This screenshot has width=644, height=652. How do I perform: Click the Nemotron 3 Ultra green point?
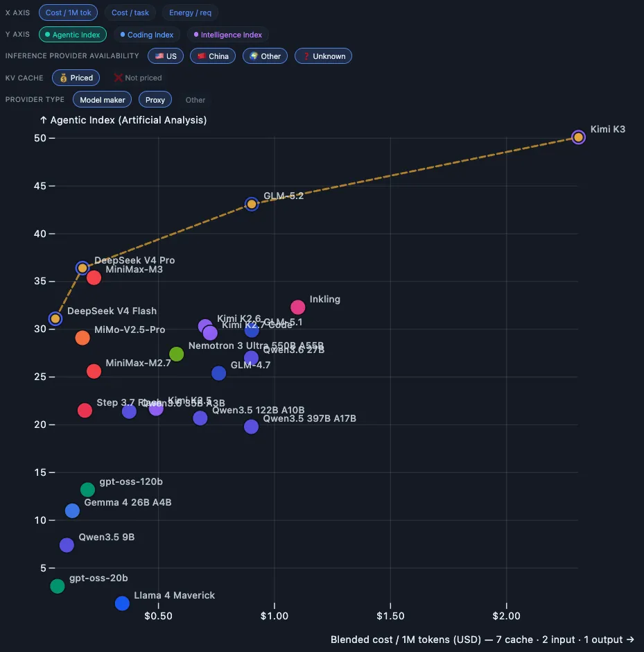pos(177,354)
